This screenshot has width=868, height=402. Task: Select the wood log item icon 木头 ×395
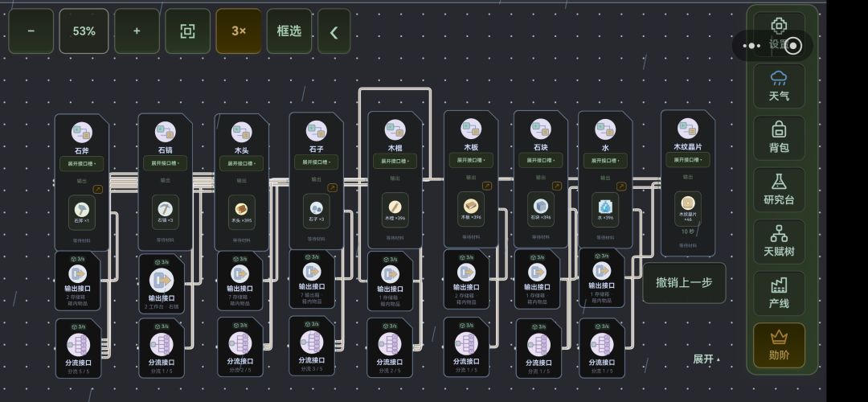click(241, 209)
